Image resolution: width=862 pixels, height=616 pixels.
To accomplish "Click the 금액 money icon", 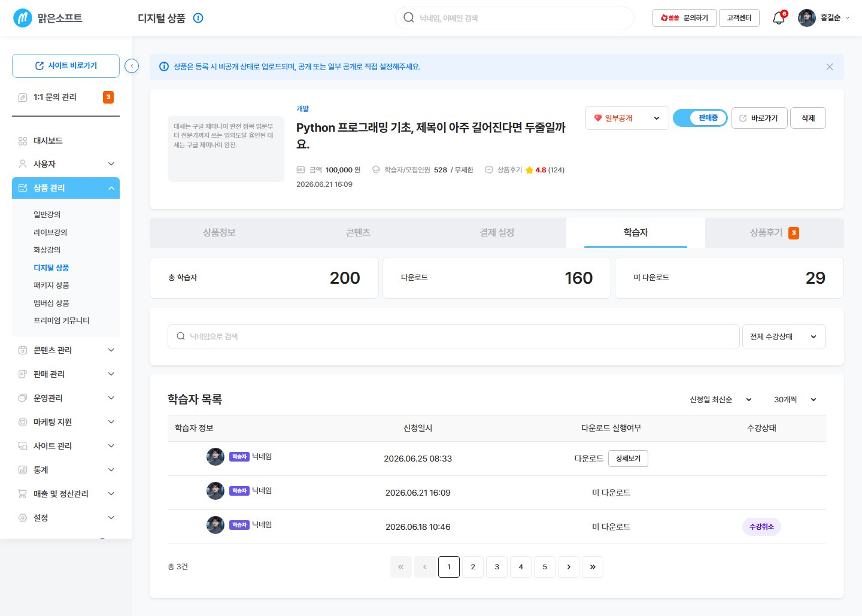I will pyautogui.click(x=301, y=170).
